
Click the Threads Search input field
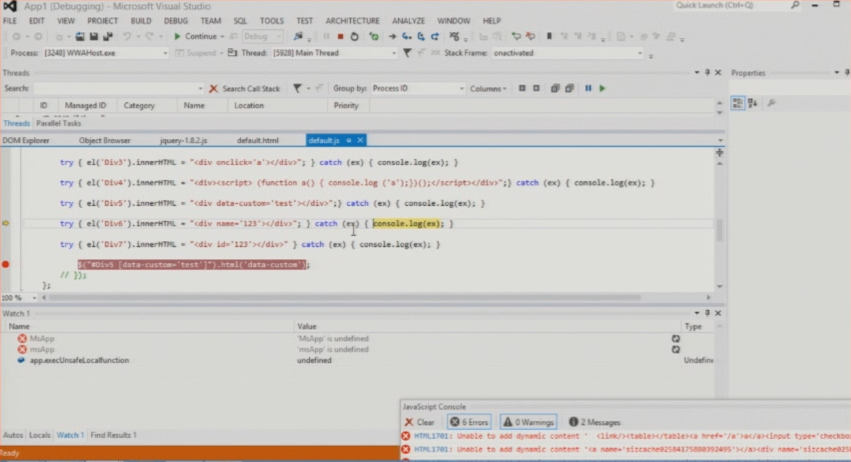pyautogui.click(x=118, y=88)
